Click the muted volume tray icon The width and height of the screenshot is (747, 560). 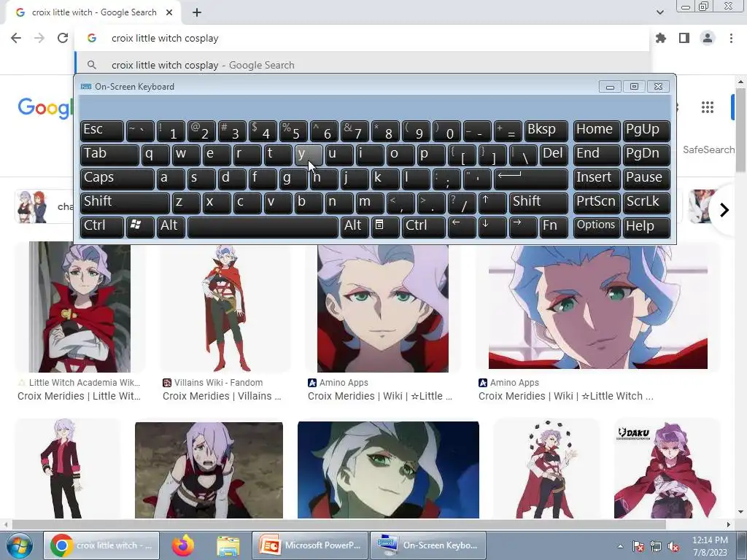(x=673, y=547)
